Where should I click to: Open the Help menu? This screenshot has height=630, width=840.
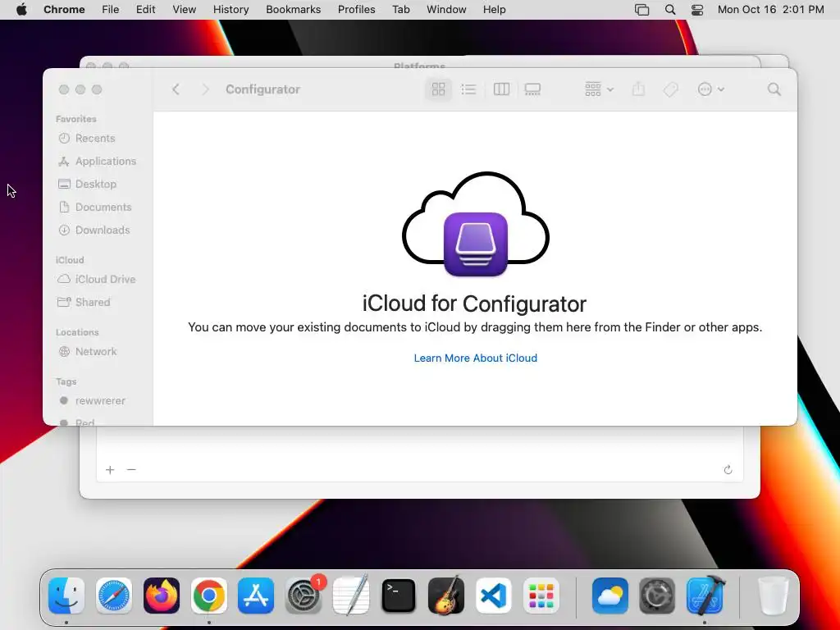(494, 10)
